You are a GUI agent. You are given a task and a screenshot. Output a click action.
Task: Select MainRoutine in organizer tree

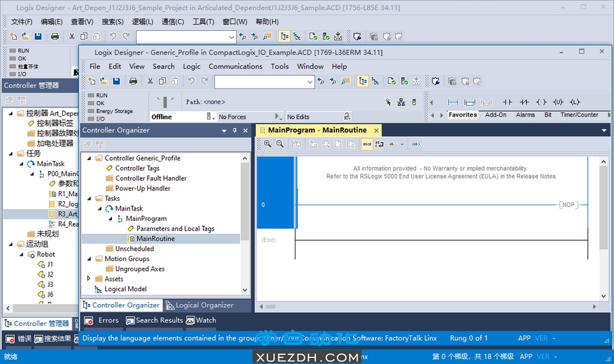156,239
